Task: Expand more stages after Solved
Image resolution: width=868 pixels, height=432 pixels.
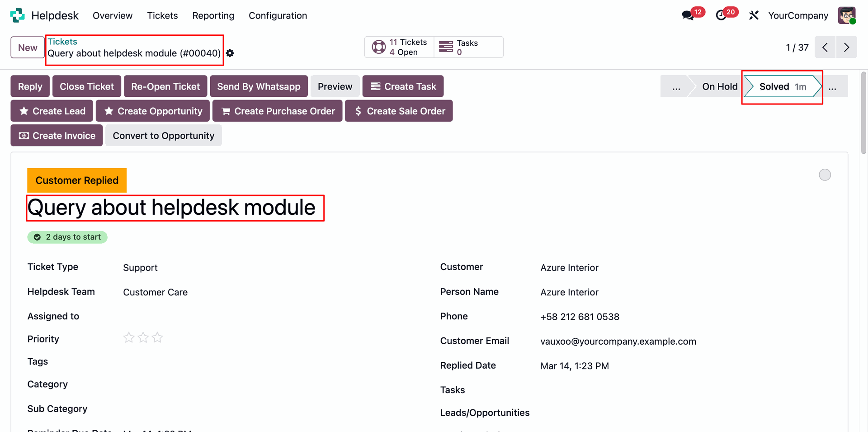Action: [x=832, y=86]
